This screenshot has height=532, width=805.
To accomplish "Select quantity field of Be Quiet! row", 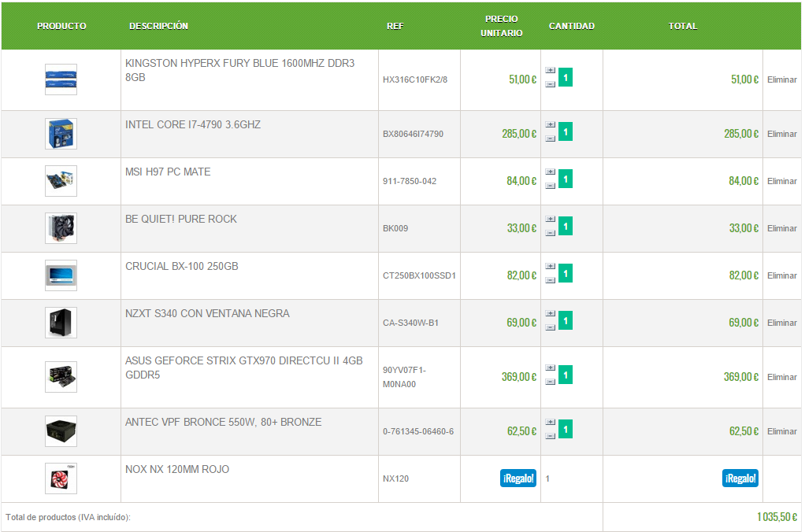I will coord(566,226).
